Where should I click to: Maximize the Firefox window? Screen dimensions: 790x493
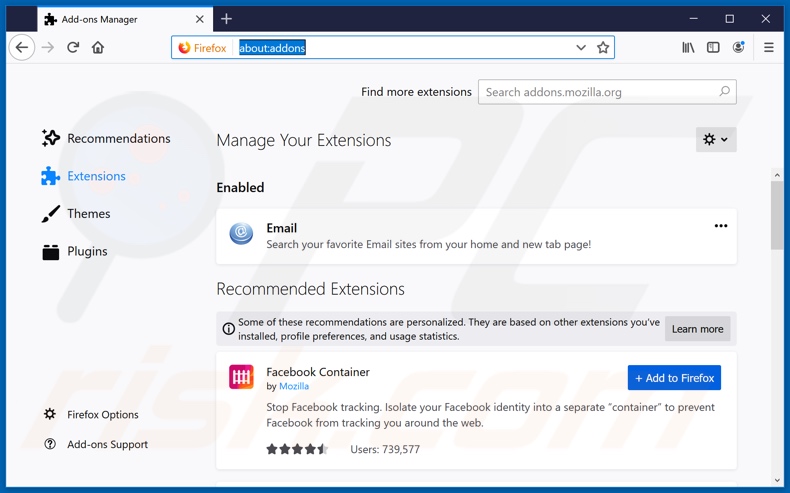tap(730, 19)
